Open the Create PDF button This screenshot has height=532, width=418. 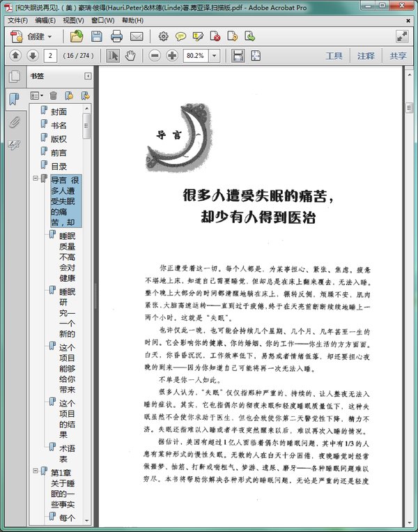coord(31,36)
